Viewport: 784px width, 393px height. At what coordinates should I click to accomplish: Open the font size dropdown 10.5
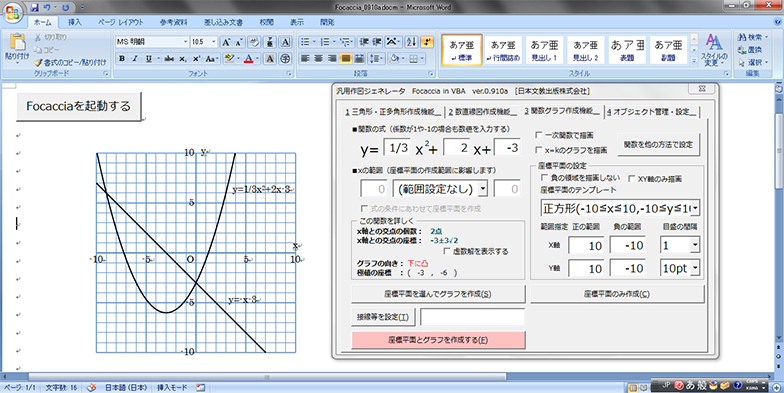click(214, 42)
